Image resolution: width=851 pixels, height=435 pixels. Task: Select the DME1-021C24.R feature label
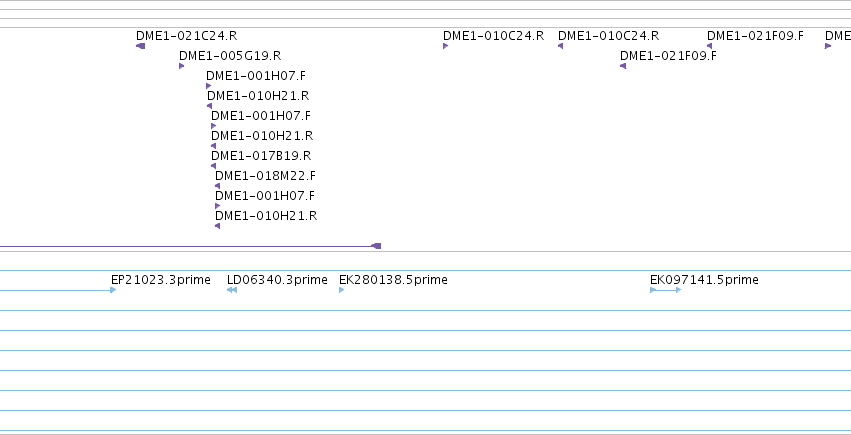click(x=186, y=36)
